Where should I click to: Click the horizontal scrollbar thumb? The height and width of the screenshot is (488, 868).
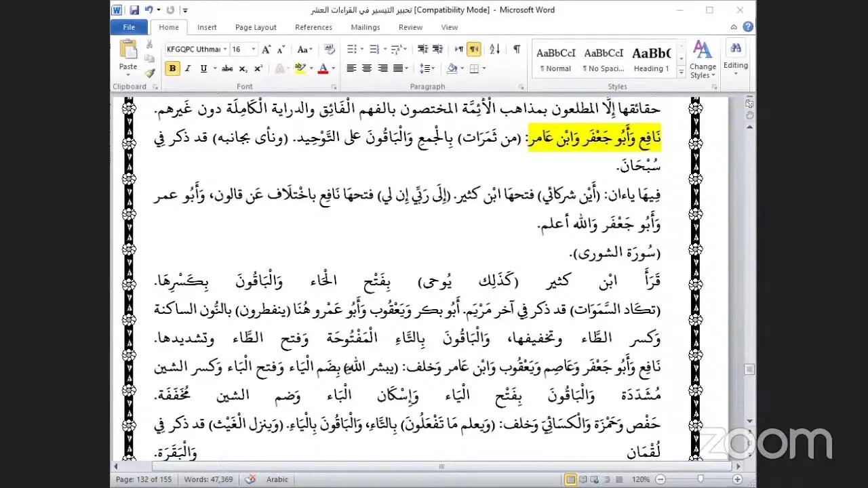click(441, 466)
